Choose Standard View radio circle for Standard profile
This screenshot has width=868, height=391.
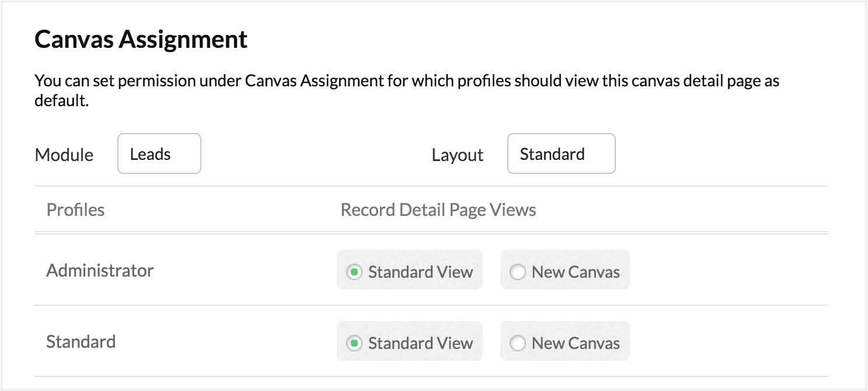pyautogui.click(x=354, y=343)
